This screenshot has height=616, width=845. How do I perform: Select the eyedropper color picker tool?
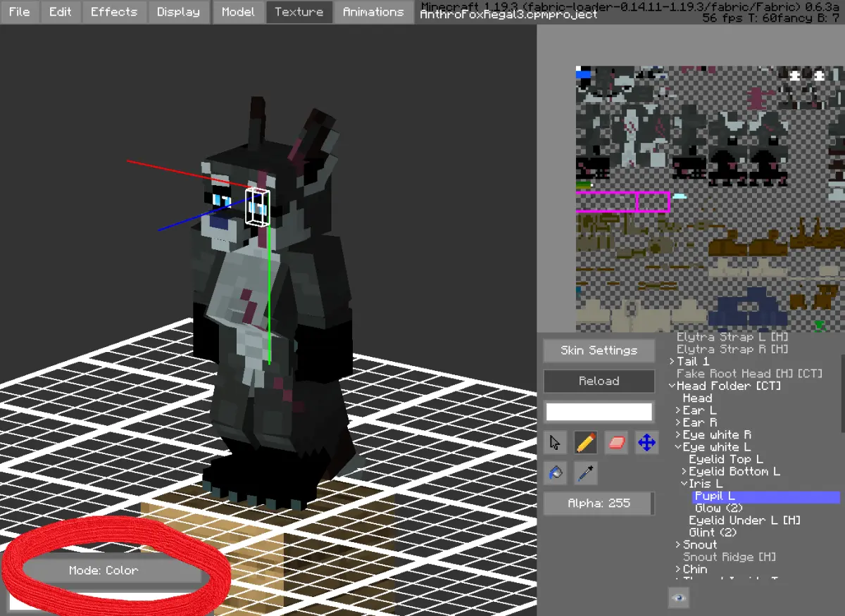pyautogui.click(x=586, y=473)
